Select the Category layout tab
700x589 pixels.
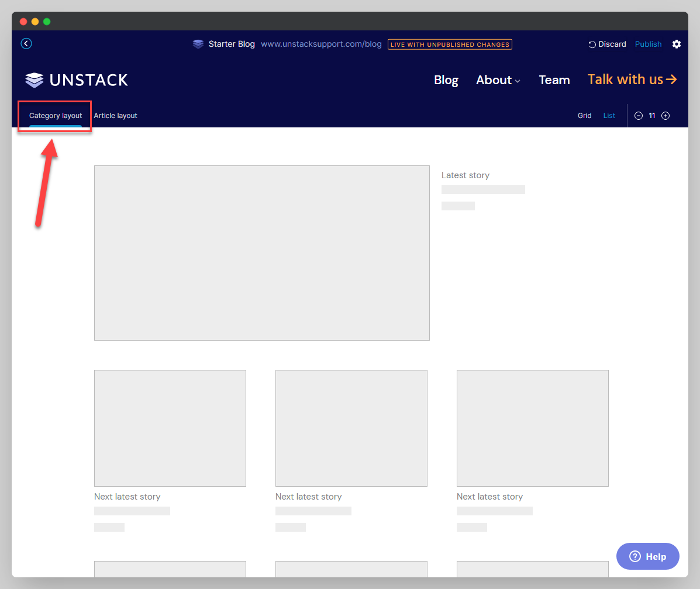[56, 116]
